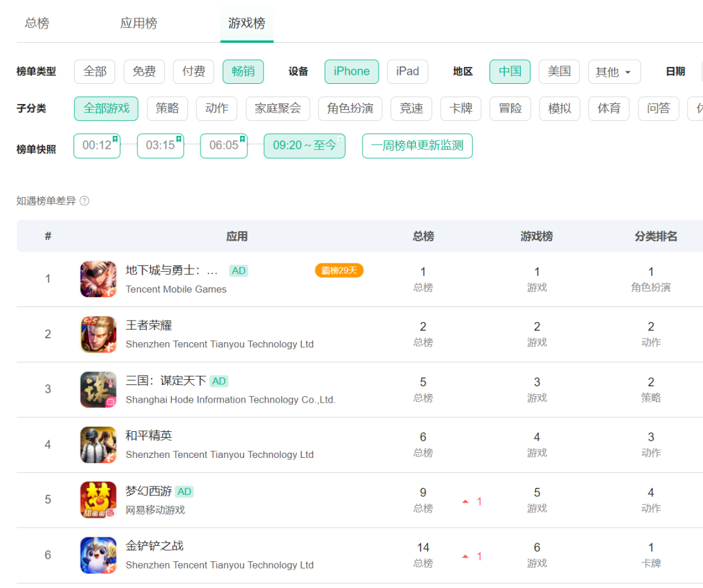This screenshot has width=703, height=588.
Task: Filter by 模拟 subcategory
Action: point(560,109)
